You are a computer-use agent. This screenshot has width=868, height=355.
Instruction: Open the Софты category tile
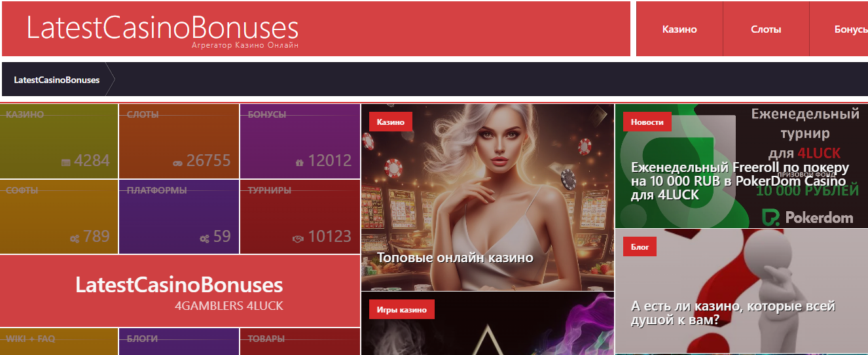[x=59, y=216]
